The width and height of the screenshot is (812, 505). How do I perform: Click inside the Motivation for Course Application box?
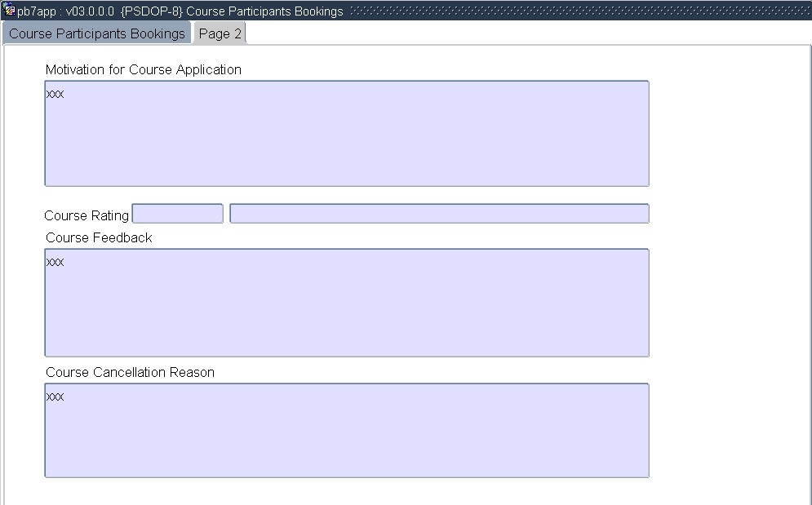coord(346,139)
